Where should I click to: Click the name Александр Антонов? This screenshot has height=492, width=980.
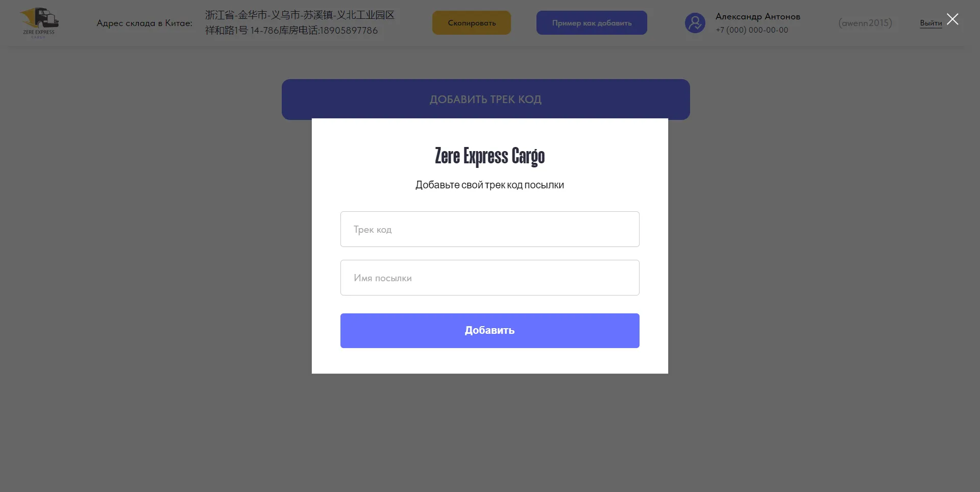coord(757,16)
